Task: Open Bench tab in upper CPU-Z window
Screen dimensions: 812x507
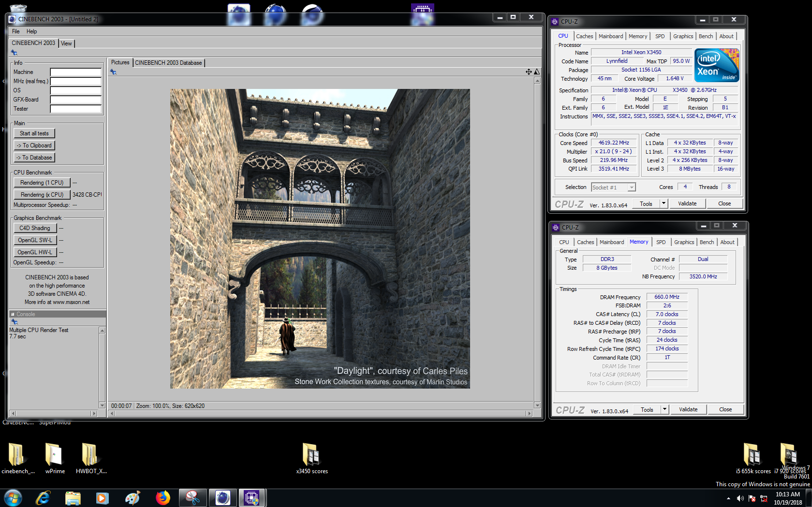Action: 706,36
